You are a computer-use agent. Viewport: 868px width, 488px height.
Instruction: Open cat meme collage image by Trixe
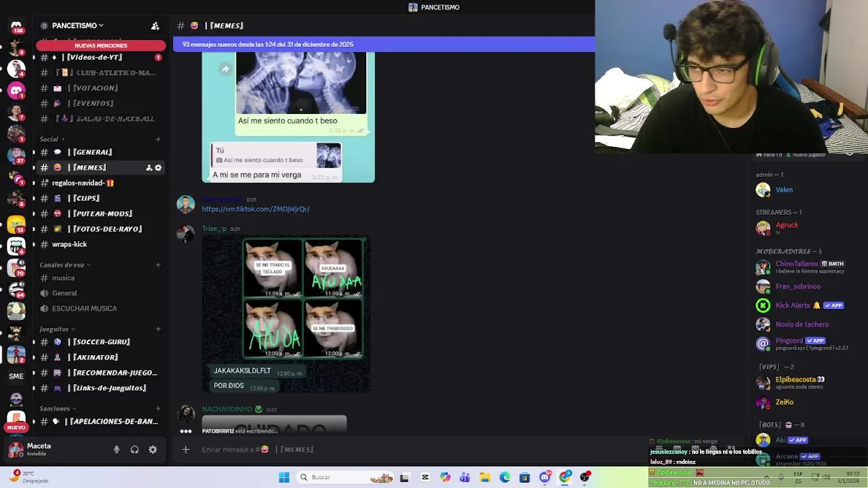point(286,314)
